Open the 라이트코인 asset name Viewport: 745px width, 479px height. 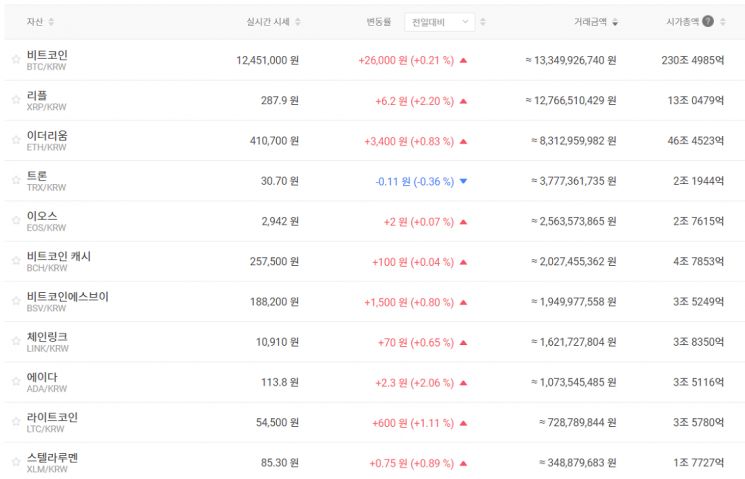(52, 418)
